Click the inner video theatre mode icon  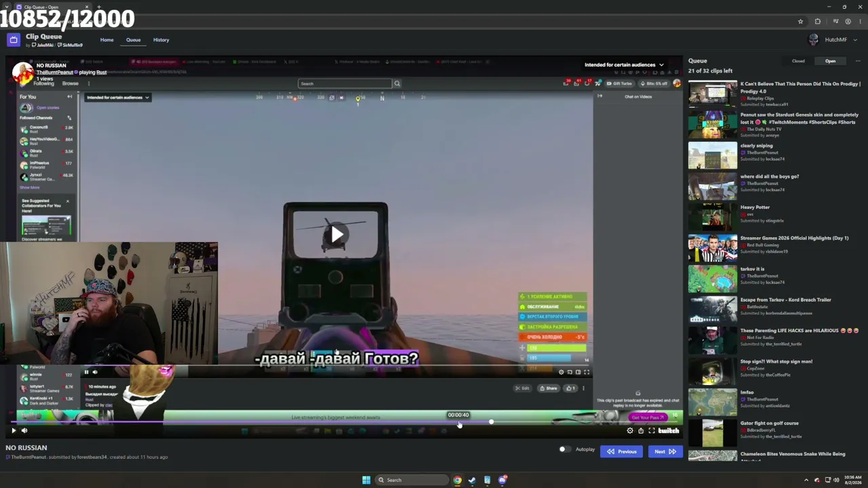click(578, 372)
